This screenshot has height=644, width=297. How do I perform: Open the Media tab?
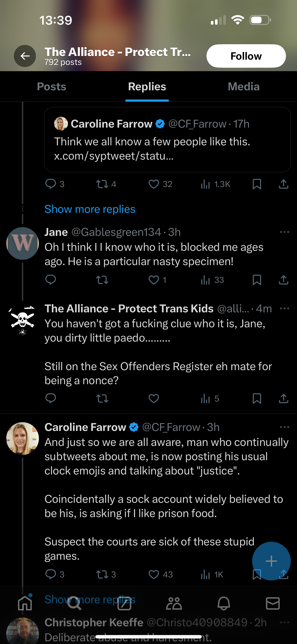(x=244, y=87)
